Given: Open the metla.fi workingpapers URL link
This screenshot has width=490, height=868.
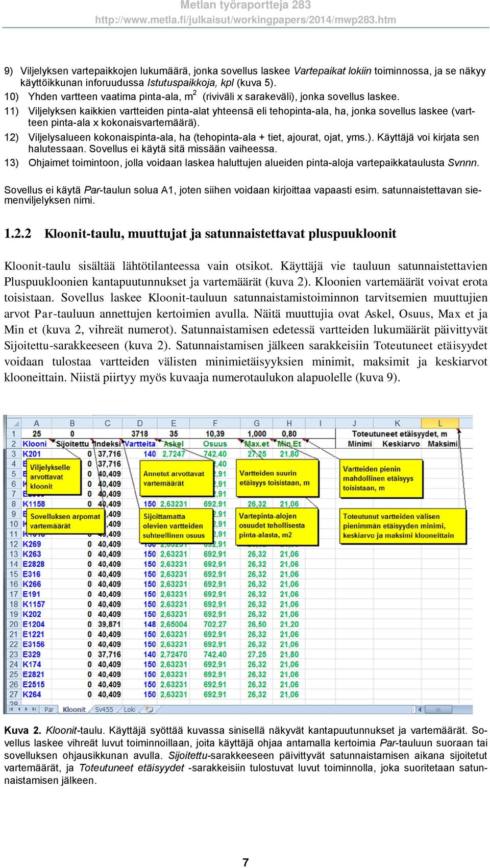Looking at the screenshot, I should coord(246,20).
